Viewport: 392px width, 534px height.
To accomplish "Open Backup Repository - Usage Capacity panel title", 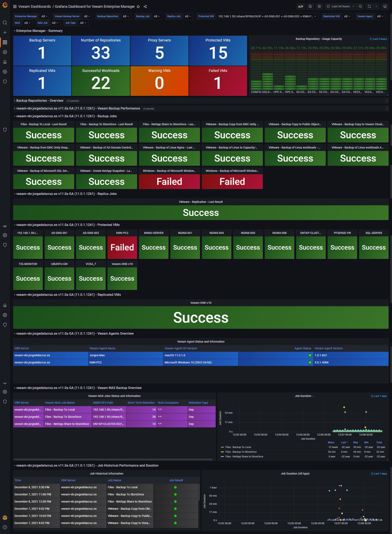I will (319, 39).
